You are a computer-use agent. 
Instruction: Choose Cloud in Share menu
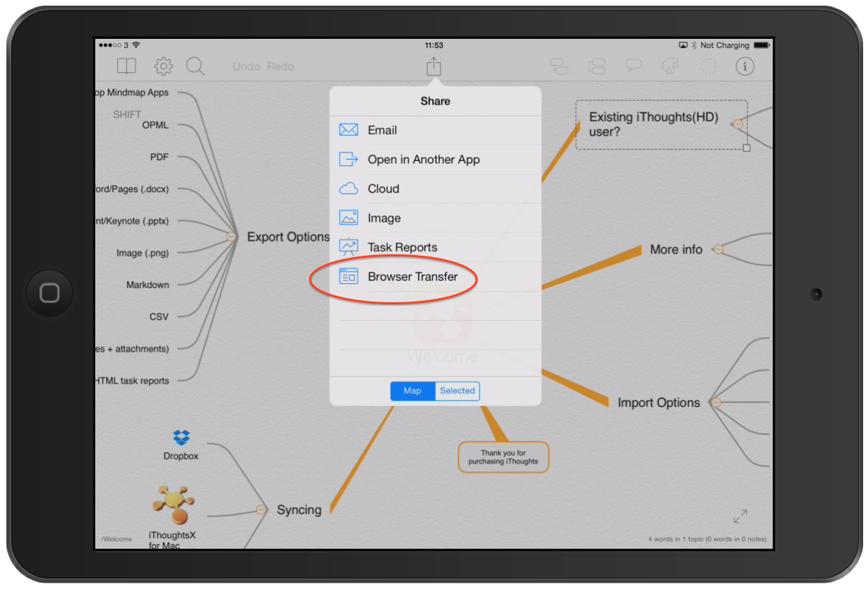pyautogui.click(x=435, y=189)
